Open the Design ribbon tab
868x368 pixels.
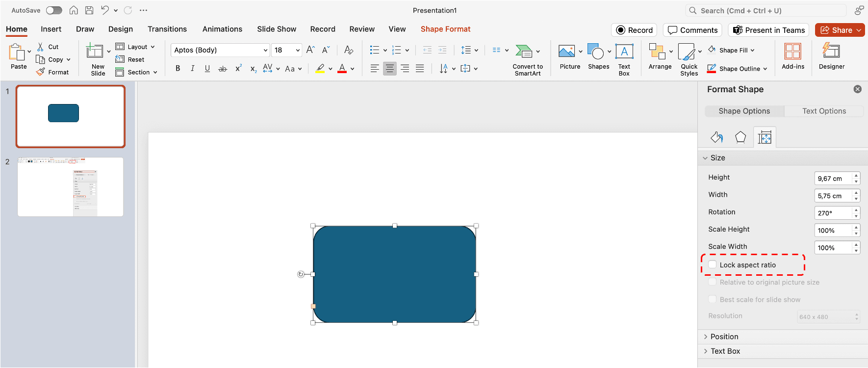click(x=121, y=29)
